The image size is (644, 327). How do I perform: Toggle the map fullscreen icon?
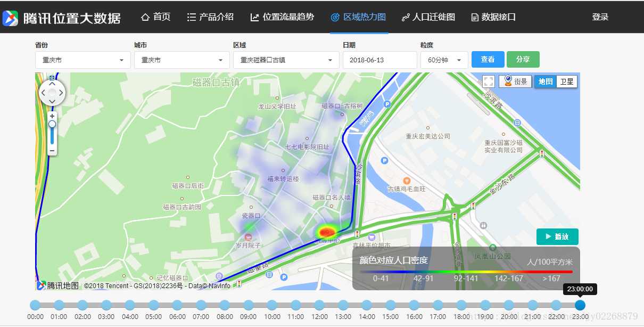(489, 81)
